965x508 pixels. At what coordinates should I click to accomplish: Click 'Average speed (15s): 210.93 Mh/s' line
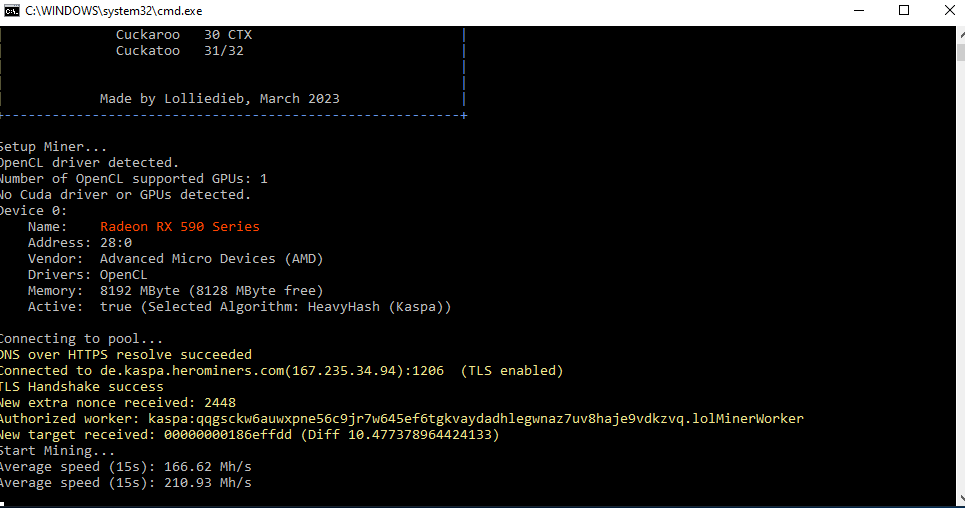click(x=126, y=483)
